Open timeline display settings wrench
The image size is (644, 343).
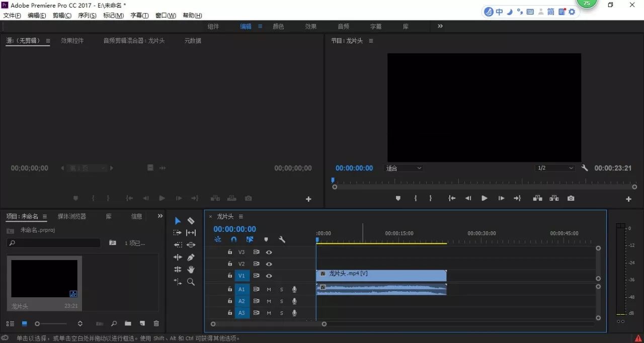(x=282, y=240)
